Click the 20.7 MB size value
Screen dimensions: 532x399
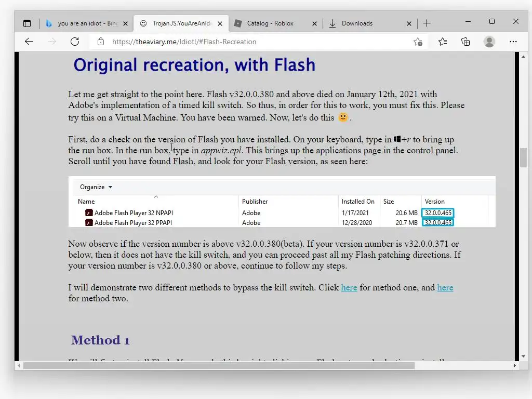406,222
